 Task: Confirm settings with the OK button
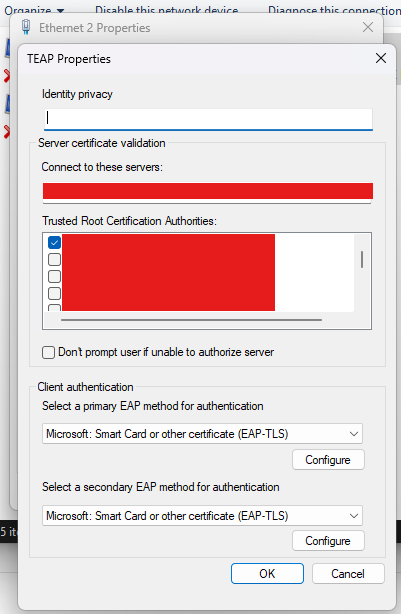point(267,574)
